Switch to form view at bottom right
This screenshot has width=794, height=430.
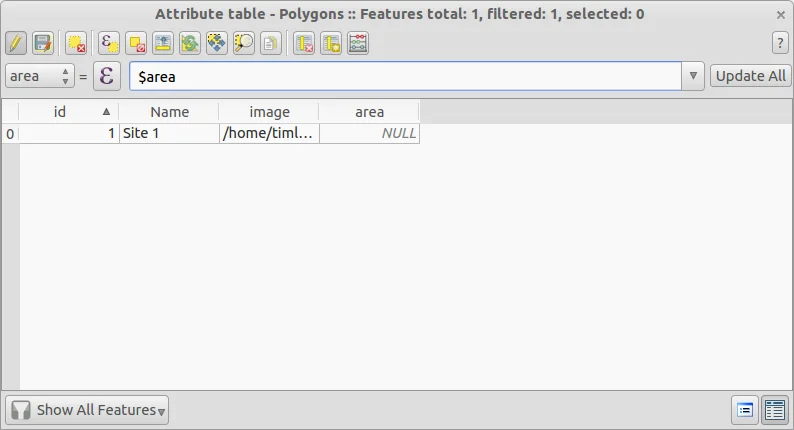coord(745,409)
